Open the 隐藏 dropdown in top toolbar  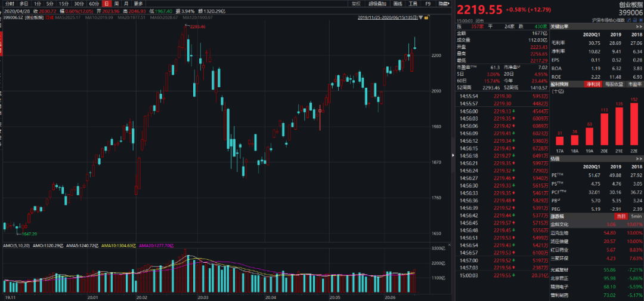click(x=444, y=4)
